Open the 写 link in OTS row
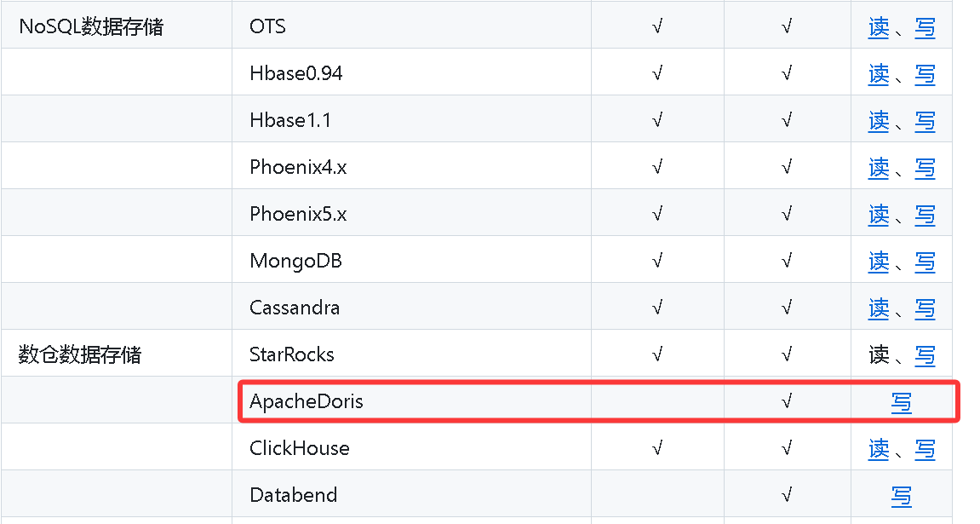980x524 pixels. (x=925, y=27)
